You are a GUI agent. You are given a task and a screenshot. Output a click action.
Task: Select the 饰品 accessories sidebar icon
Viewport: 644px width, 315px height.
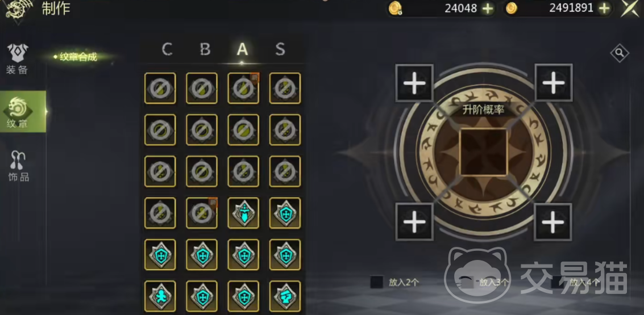(18, 166)
